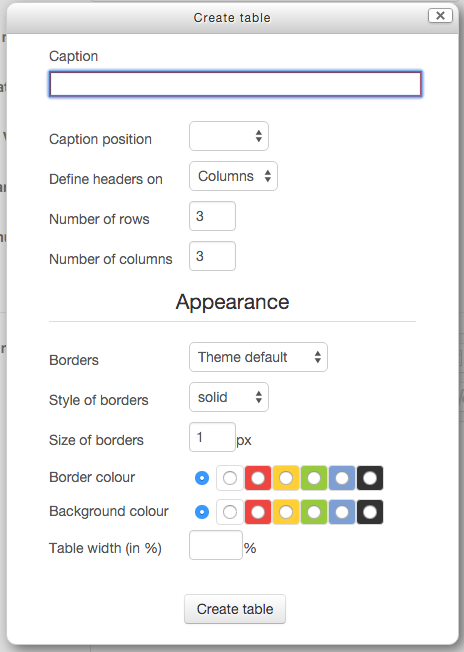Viewport: 464px width, 652px height.
Task: Select red Background colour swatch
Action: (258, 512)
